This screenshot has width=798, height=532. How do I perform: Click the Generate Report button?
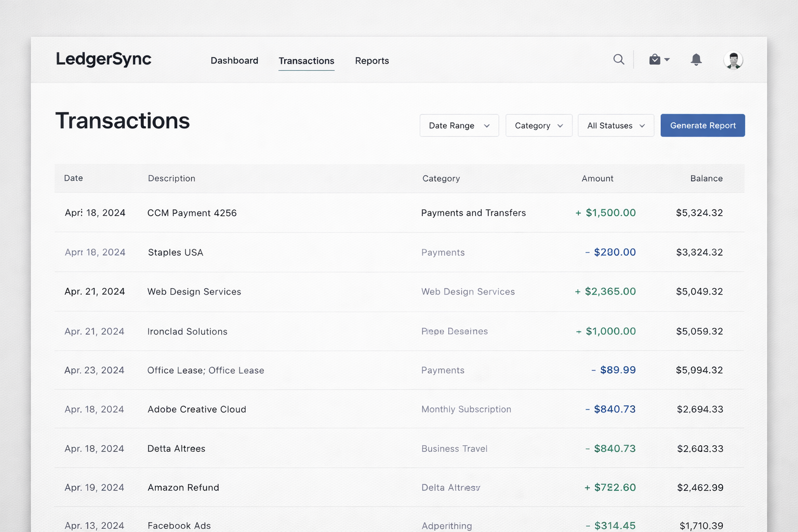coord(702,126)
